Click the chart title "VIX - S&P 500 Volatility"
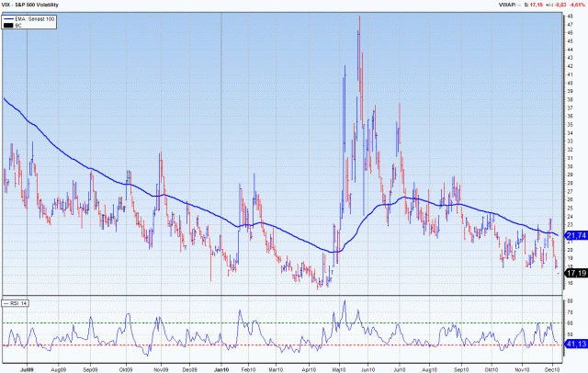The height and width of the screenshot is (373, 588). pyautogui.click(x=29, y=5)
